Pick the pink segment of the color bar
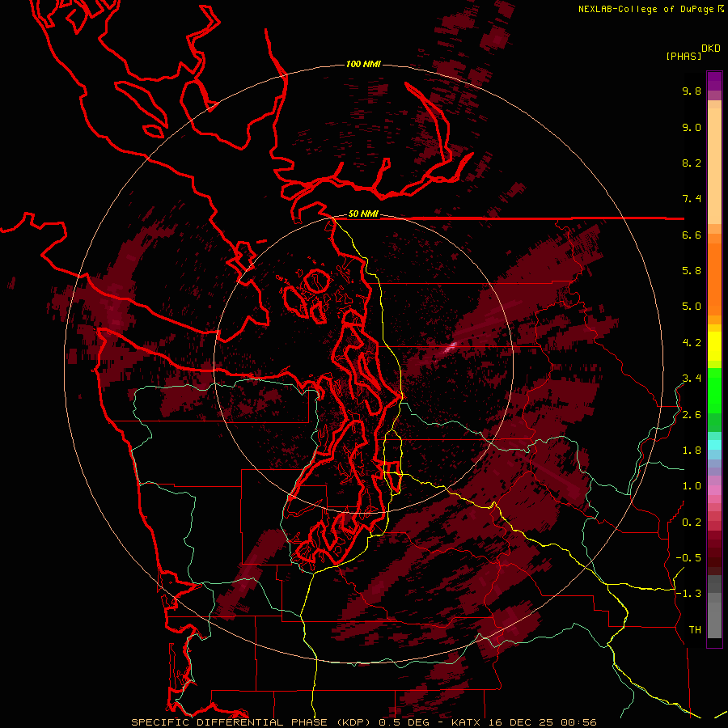Screen dimensions: 728x728 click(x=714, y=490)
